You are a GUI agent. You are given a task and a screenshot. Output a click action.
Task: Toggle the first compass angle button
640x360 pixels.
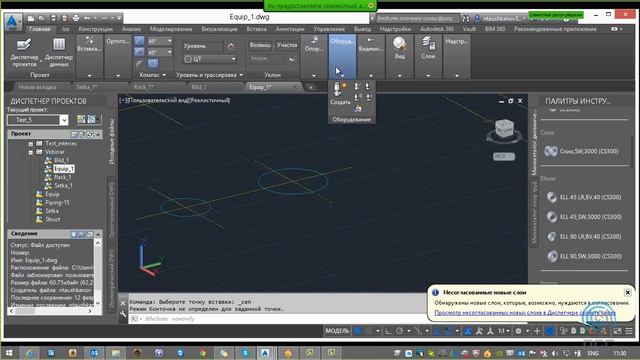click(x=139, y=41)
